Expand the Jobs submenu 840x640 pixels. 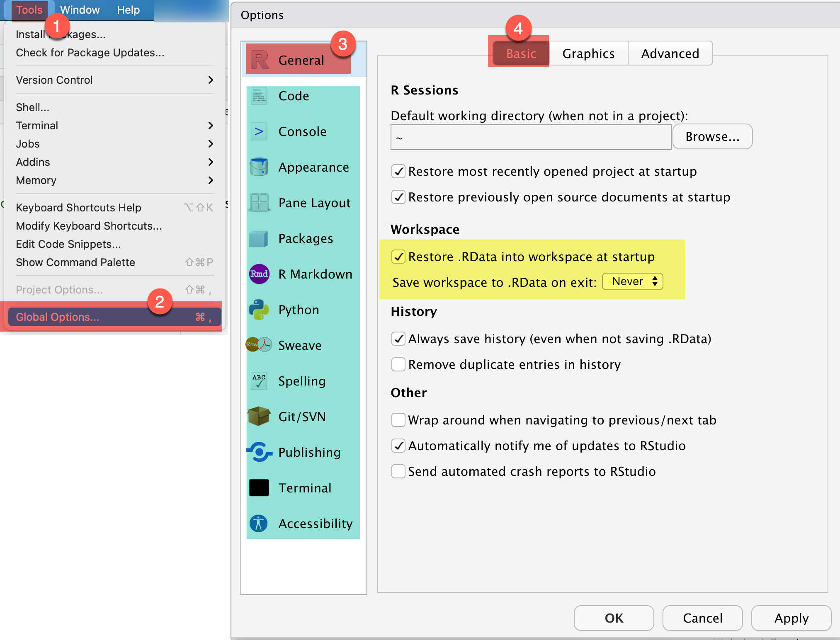click(115, 144)
